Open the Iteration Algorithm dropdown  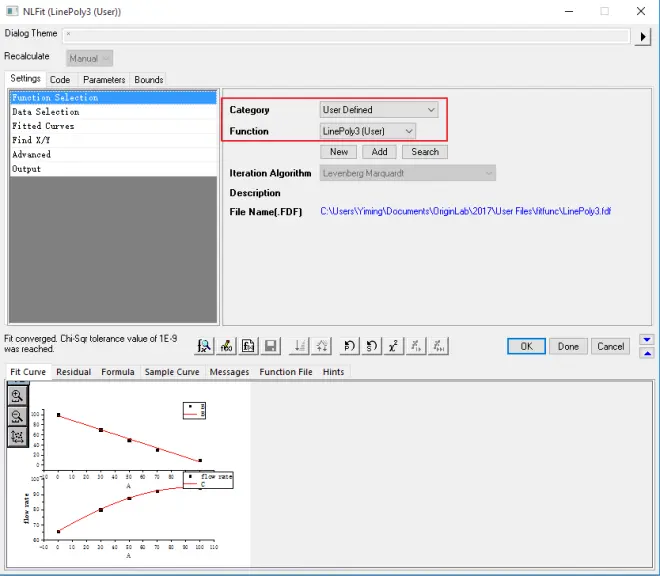(x=407, y=173)
